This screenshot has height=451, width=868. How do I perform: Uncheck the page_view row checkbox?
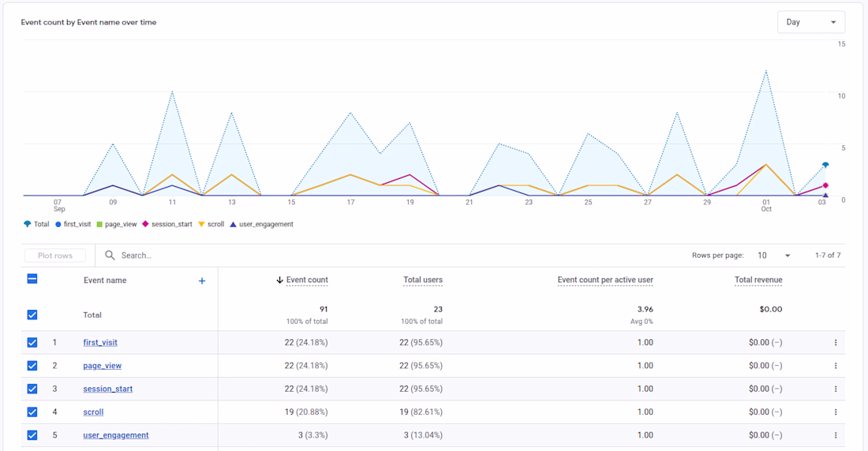(32, 366)
